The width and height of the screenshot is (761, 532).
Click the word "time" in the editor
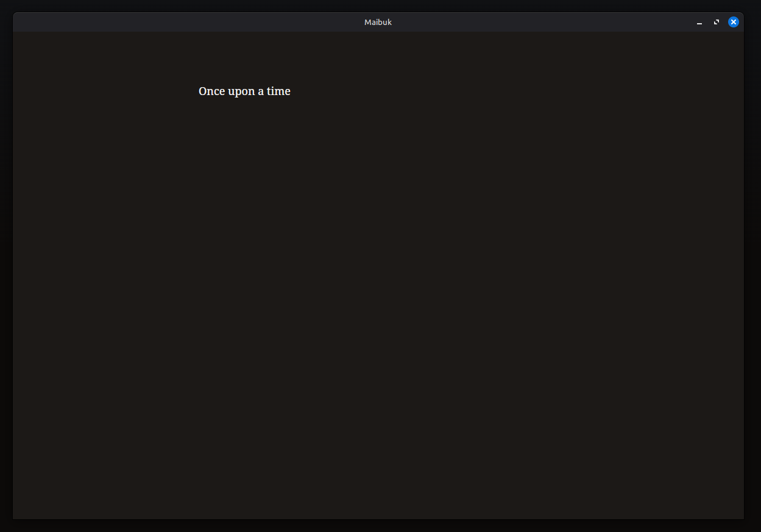tap(278, 91)
